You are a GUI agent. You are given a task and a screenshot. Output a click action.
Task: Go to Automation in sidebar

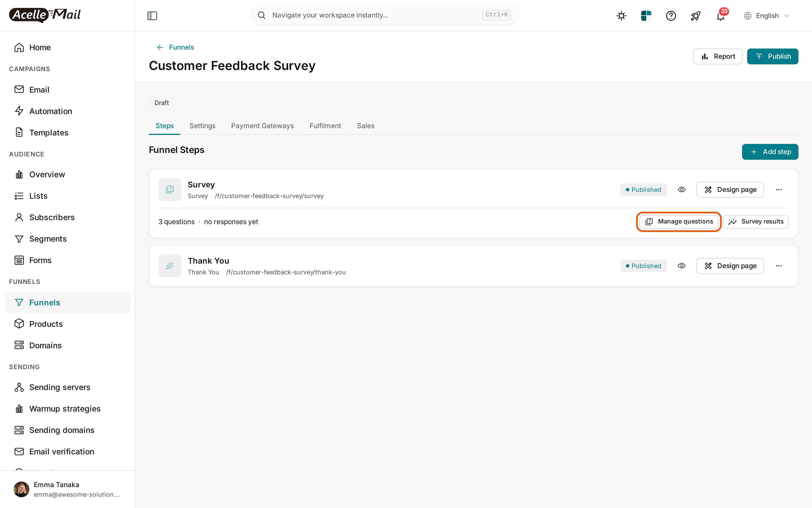click(67, 111)
